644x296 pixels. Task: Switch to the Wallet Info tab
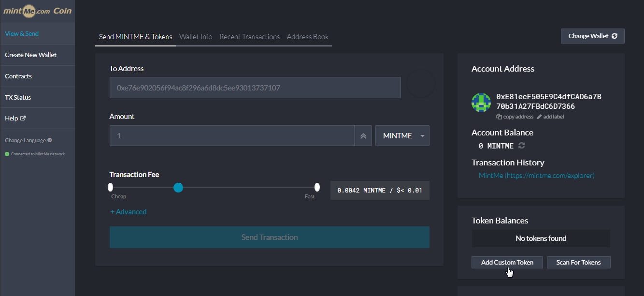pos(196,37)
